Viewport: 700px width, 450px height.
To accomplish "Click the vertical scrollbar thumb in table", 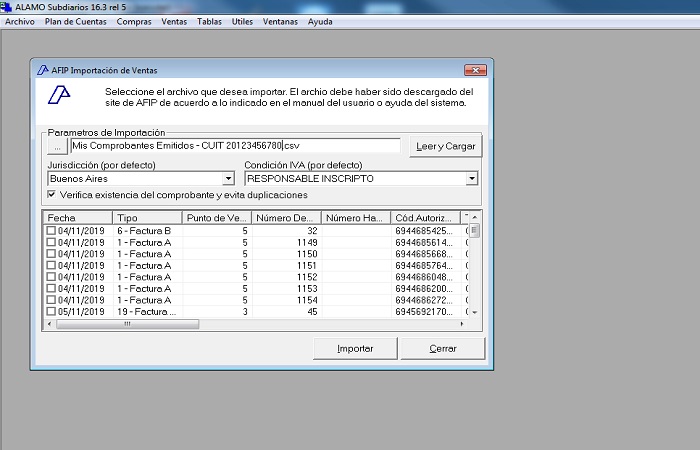I will point(475,230).
